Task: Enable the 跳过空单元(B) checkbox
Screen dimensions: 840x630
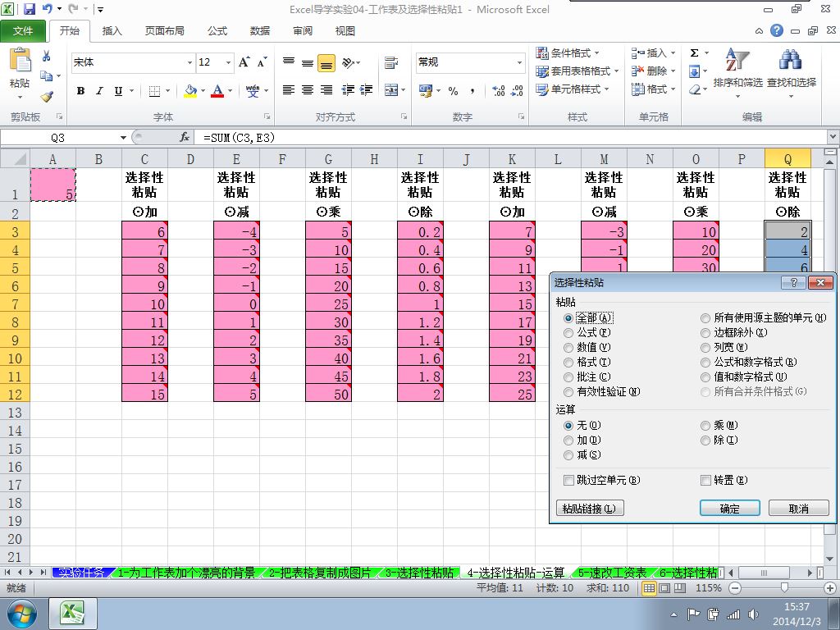Action: coord(569,481)
